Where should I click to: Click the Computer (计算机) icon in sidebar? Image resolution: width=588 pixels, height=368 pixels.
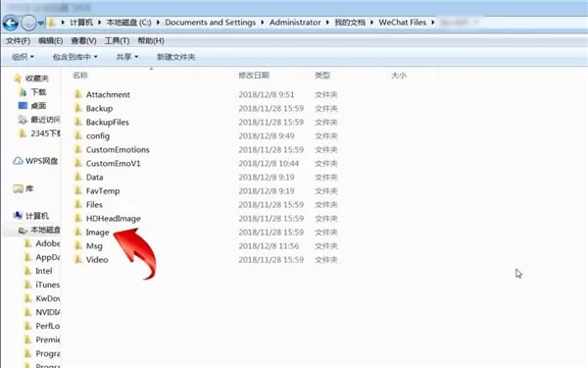coord(18,216)
